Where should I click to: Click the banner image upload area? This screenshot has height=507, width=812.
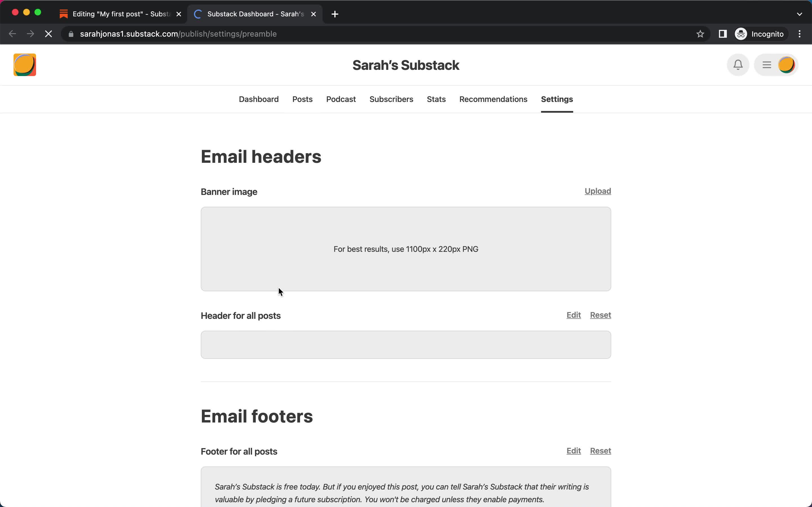[x=406, y=249]
